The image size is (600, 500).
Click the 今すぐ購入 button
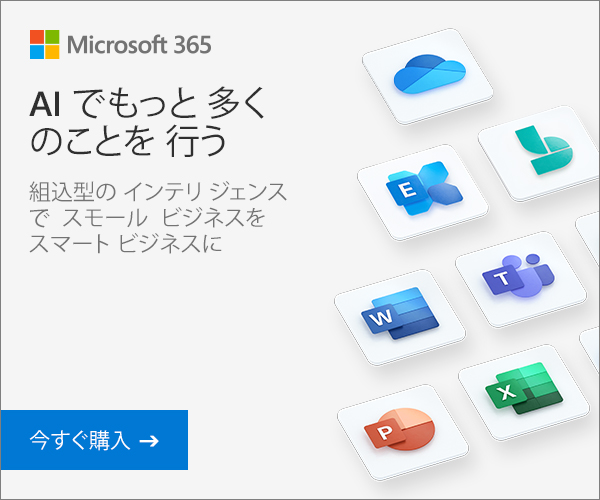click(94, 440)
